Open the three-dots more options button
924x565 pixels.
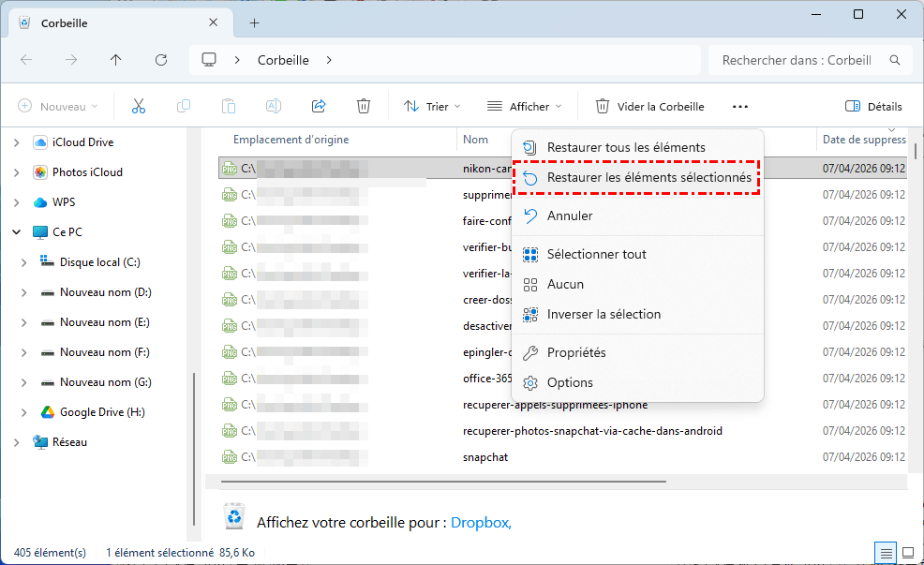point(740,107)
